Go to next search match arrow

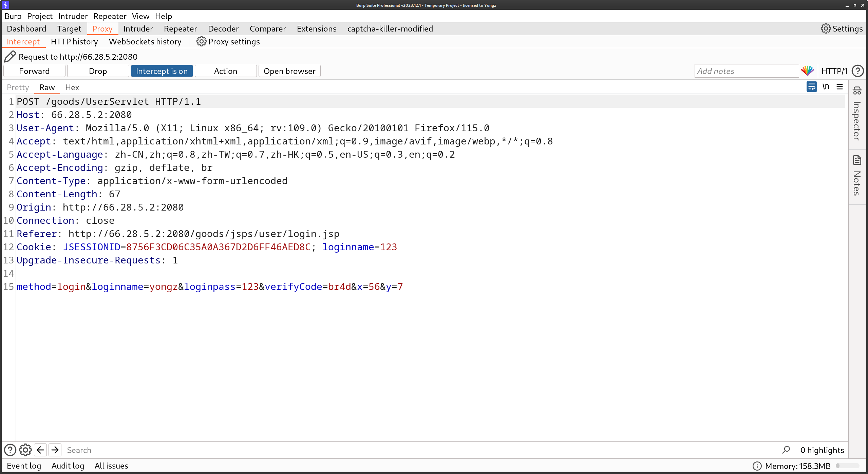(55, 450)
